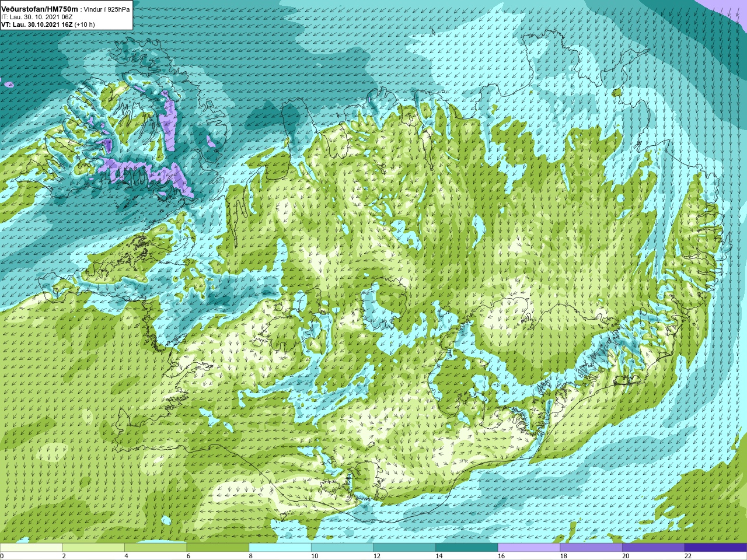Viewport: 747px width, 560px height.
Task: Choose the 6–8 olive green legend swatch
Action: coord(218,548)
